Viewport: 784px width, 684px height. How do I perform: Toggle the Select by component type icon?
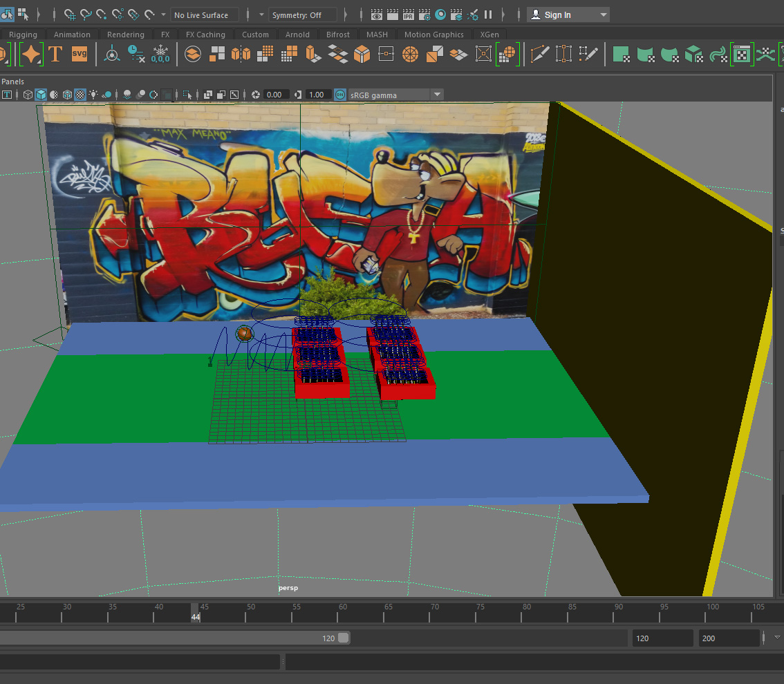[x=23, y=14]
